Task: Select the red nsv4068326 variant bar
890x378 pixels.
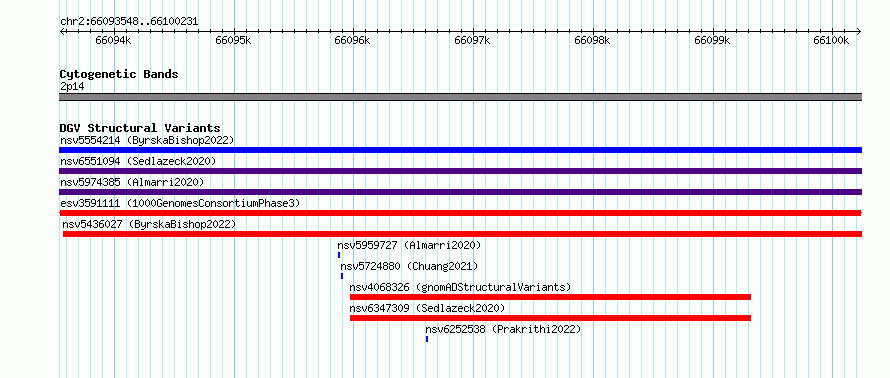Action: [551, 297]
